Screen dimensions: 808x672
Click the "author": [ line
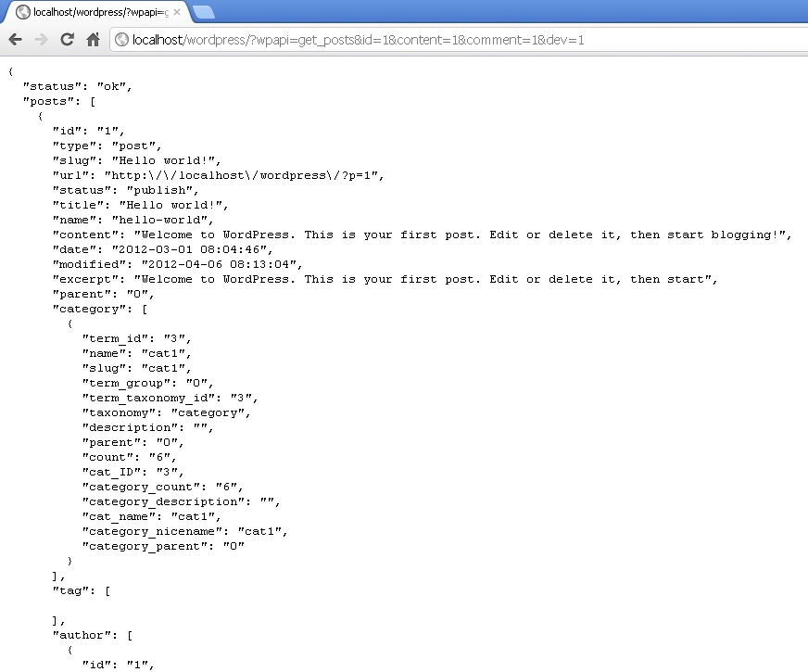coord(93,636)
